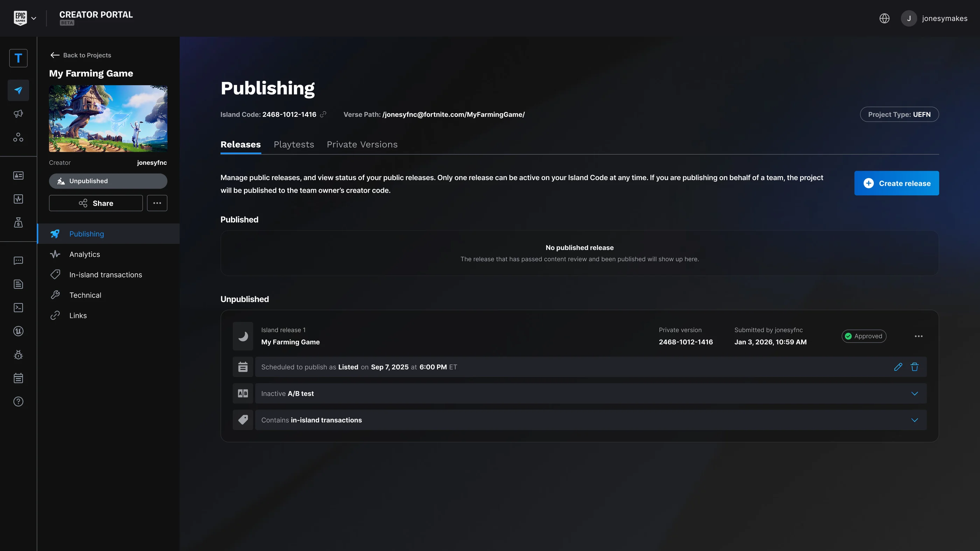Open the document lines icon in rail
The height and width of the screenshot is (551, 980).
pyautogui.click(x=18, y=284)
